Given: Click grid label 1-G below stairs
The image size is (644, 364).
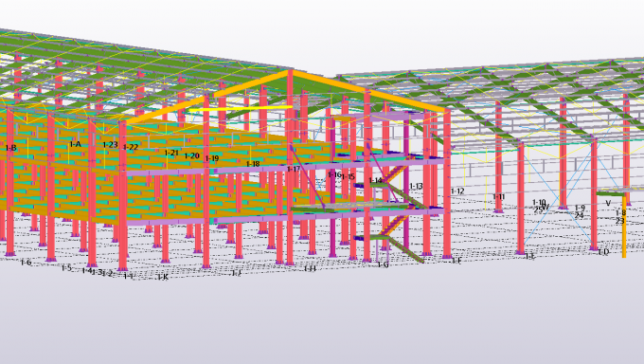Looking at the screenshot, I should [x=383, y=264].
